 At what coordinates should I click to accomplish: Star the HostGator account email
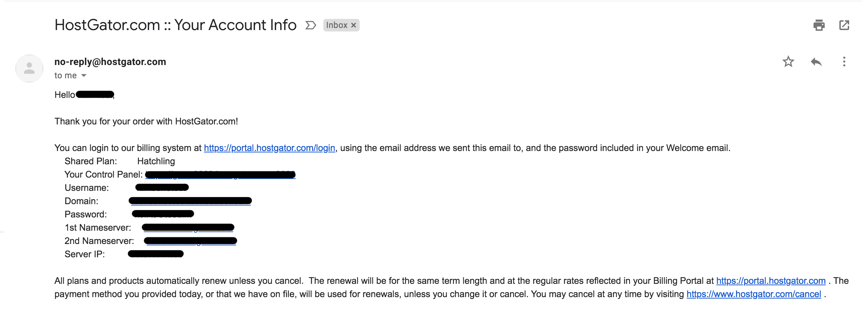pyautogui.click(x=788, y=62)
